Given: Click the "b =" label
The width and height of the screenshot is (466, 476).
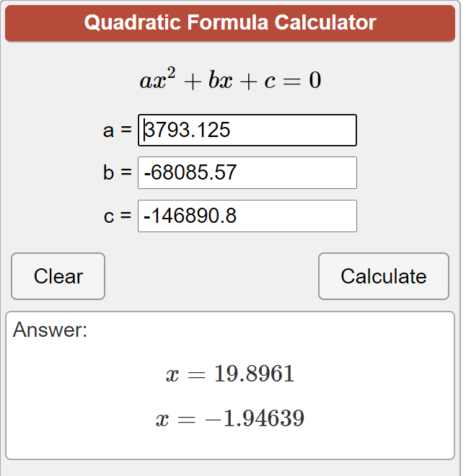Looking at the screenshot, I should pos(118,173).
